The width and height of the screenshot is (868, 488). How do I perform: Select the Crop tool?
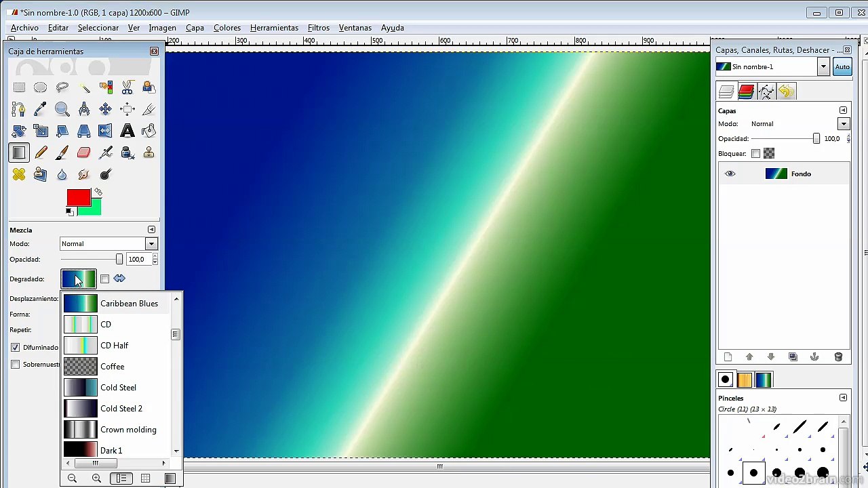pyautogui.click(x=149, y=109)
